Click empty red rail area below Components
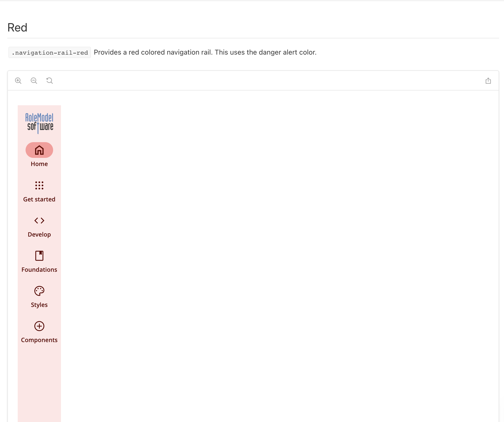Screen dimensions: 504x422 click(39, 384)
